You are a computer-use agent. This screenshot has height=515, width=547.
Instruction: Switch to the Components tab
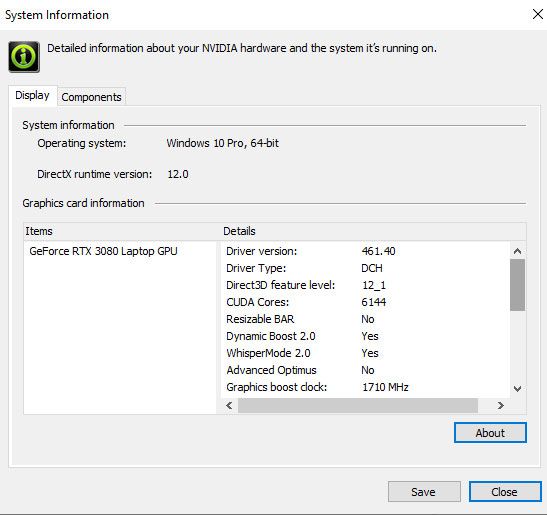pos(91,97)
